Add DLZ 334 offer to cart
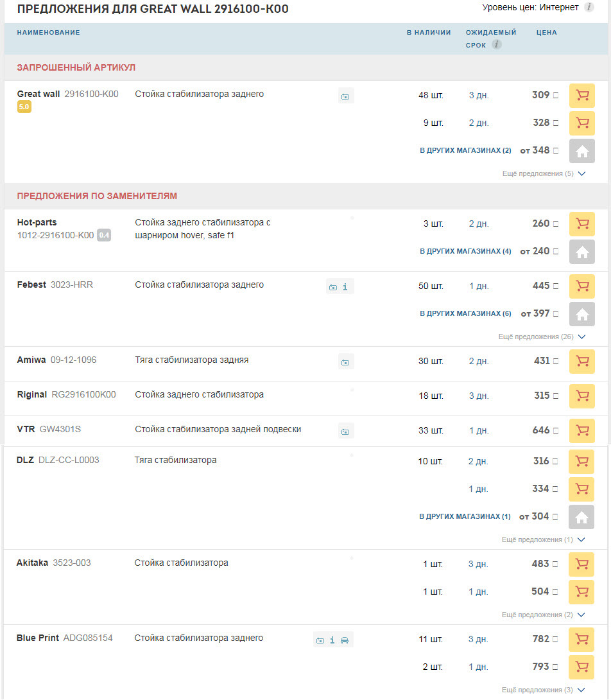 581,489
